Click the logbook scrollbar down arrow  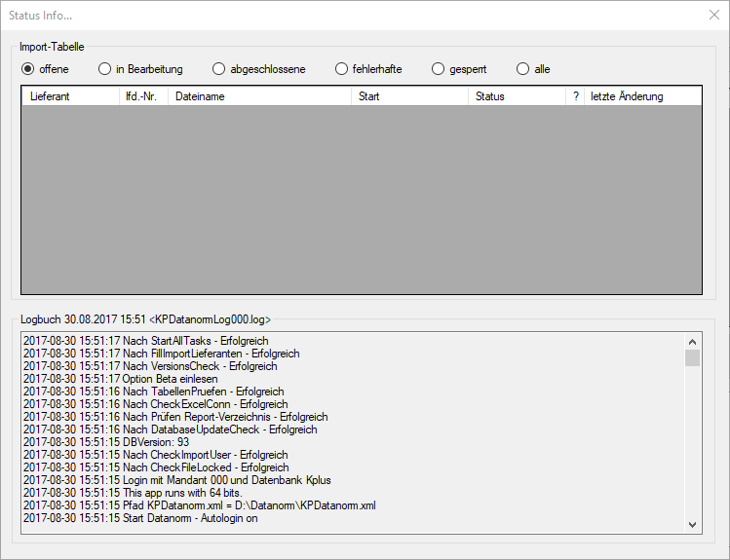pos(692,525)
